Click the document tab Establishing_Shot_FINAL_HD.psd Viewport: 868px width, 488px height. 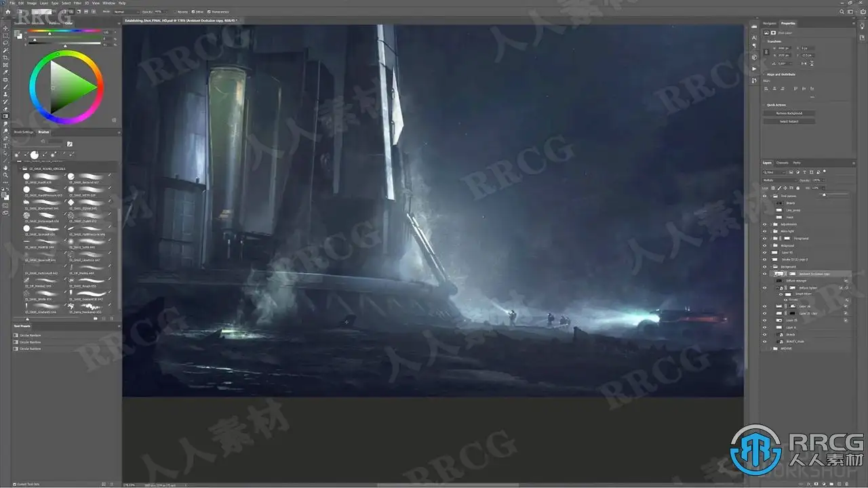[180, 21]
